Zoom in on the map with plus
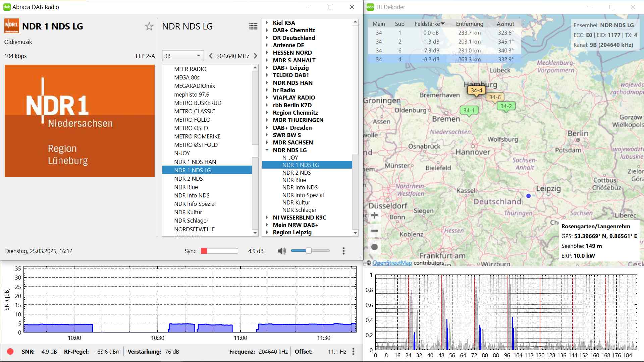This screenshot has height=362, width=644. pos(375,216)
